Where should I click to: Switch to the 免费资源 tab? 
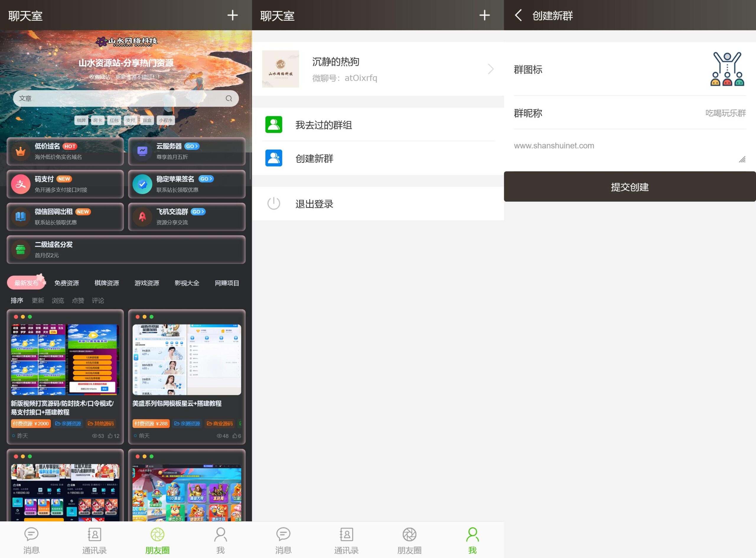[x=66, y=283]
